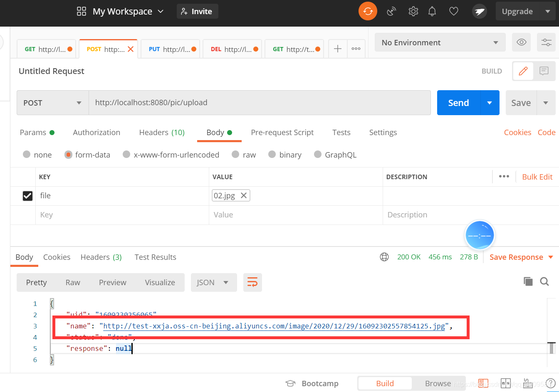Open Bulk Edit link
This screenshot has width=559, height=392.
tap(537, 177)
